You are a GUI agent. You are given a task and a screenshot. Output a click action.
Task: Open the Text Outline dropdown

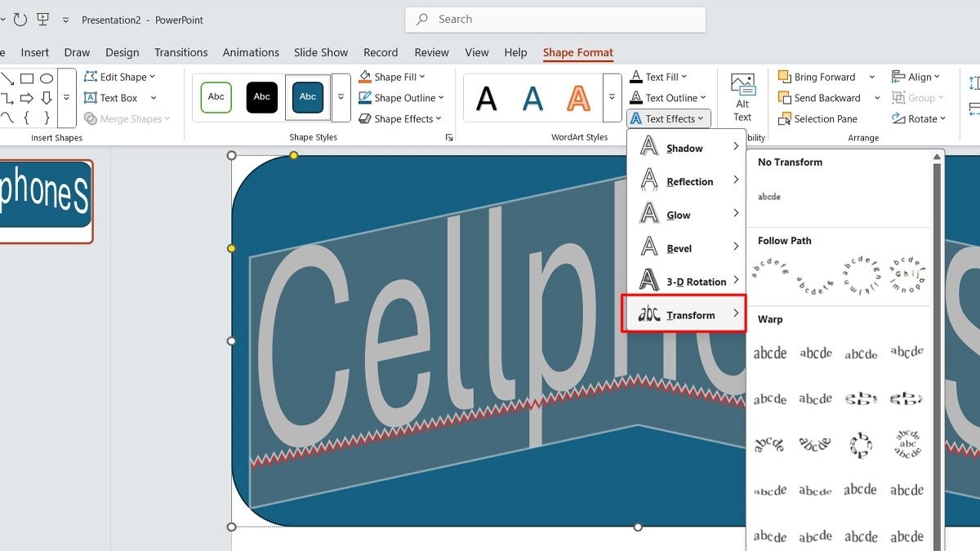[x=668, y=98]
